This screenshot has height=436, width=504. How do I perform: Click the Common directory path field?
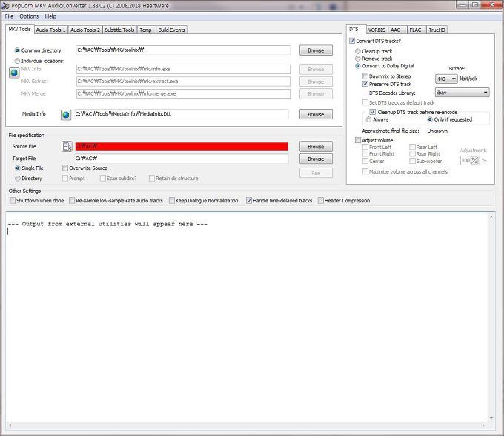(183, 50)
